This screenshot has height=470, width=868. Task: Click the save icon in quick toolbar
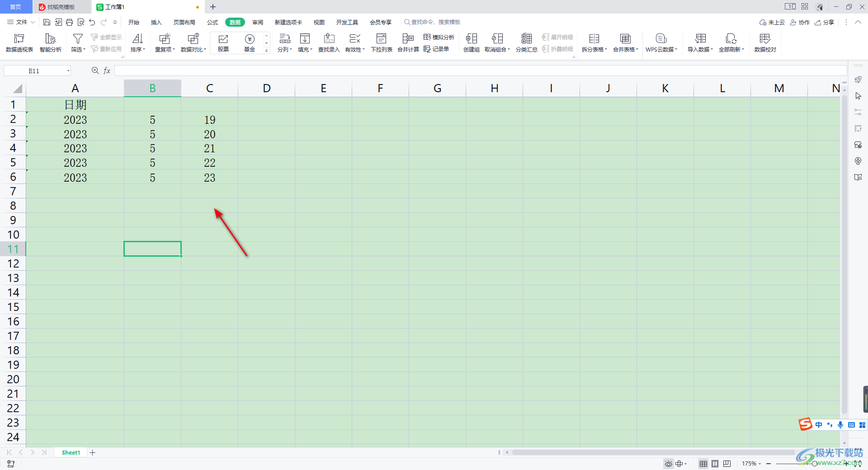[47, 22]
